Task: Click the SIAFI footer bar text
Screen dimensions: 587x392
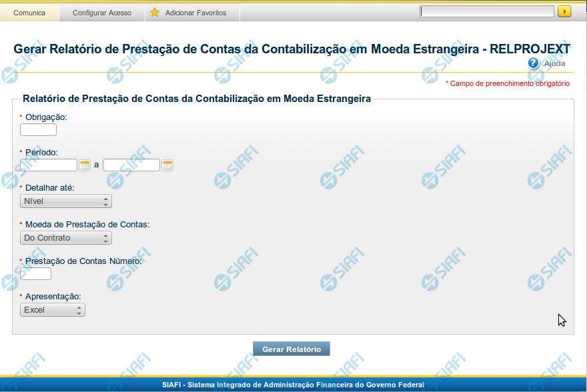Action: [293, 385]
